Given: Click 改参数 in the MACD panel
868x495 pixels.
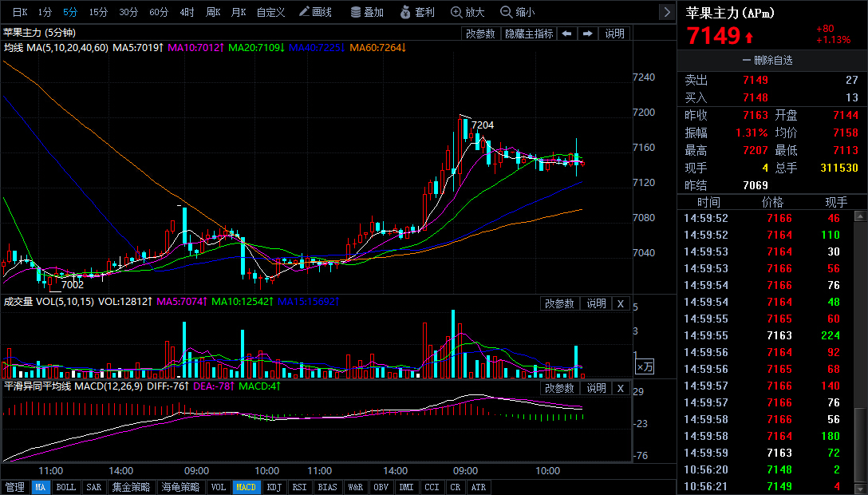Looking at the screenshot, I should tap(559, 388).
